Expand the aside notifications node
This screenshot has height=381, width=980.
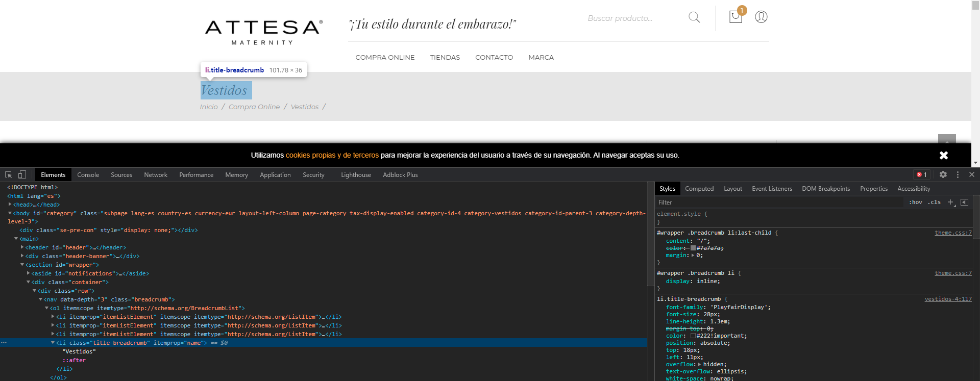point(28,273)
